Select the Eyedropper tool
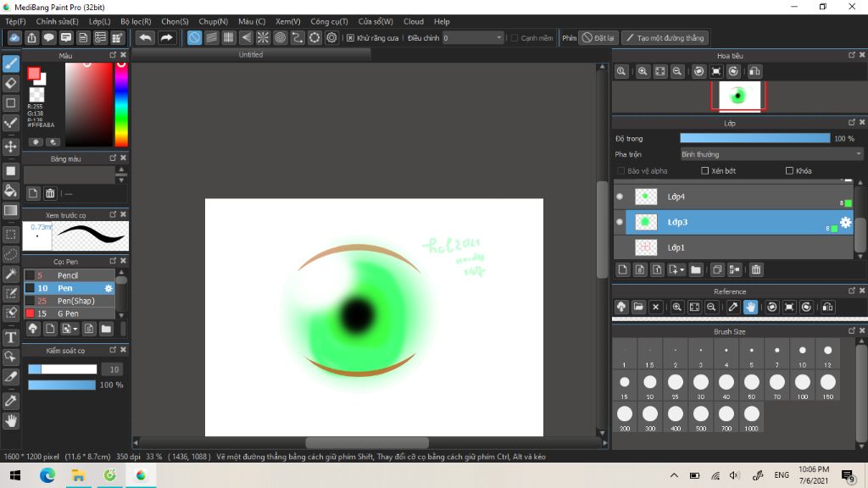 pos(10,401)
